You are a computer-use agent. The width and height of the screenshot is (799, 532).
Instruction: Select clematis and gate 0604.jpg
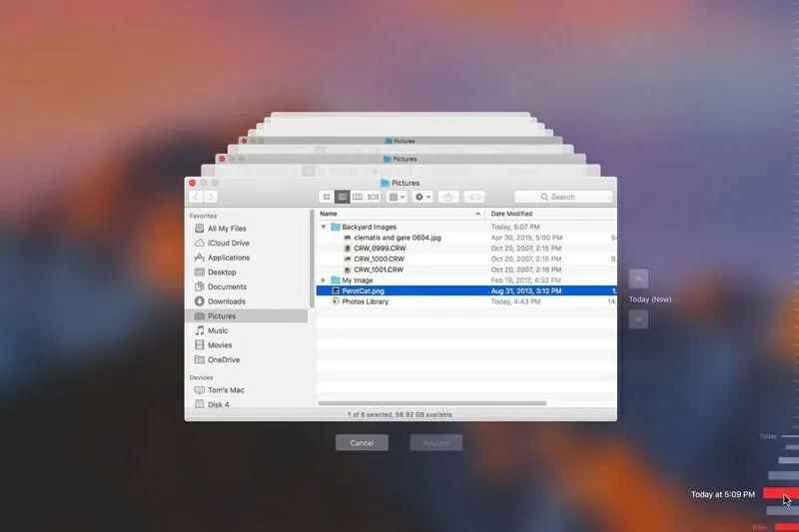(x=466, y=238)
